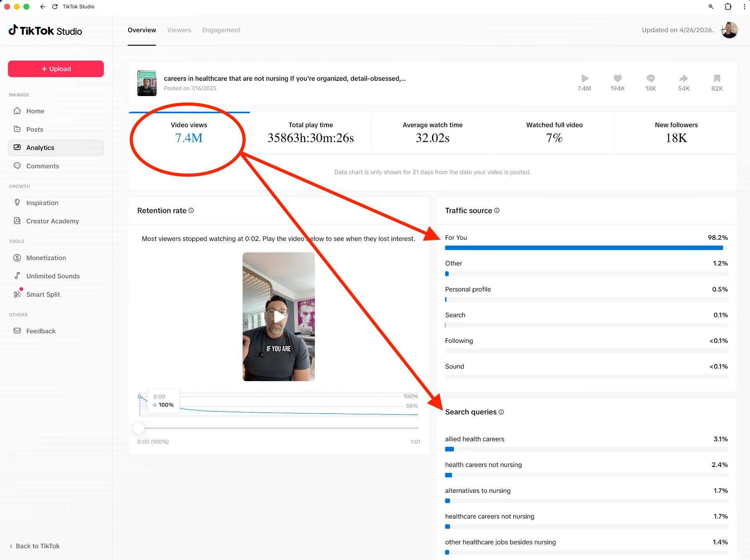
Task: Click the Smart Split scissors icon
Action: point(17,294)
